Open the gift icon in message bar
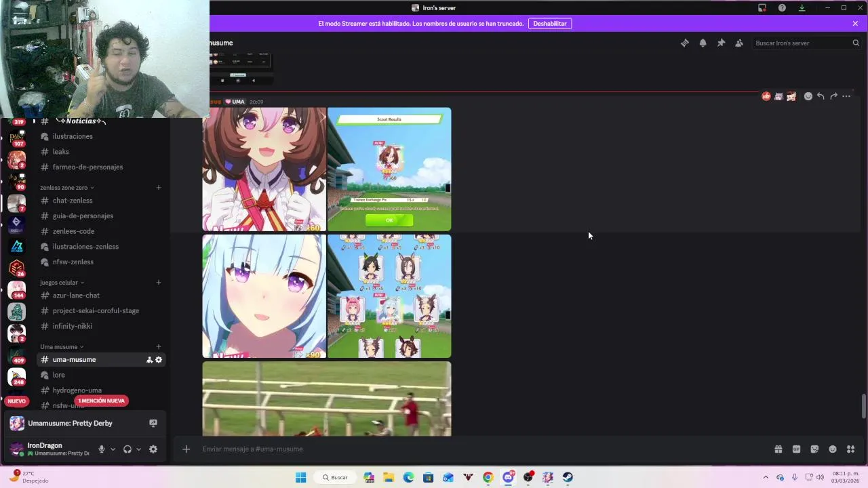 pos(778,449)
